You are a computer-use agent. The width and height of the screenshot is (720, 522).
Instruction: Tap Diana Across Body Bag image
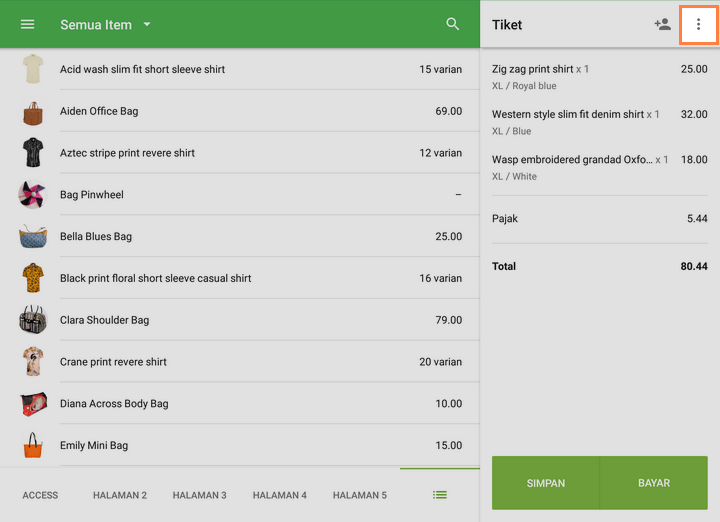[33, 404]
